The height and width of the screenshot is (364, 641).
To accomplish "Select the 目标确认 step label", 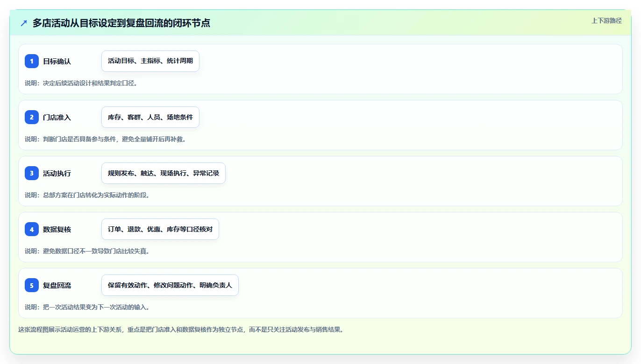I will [x=57, y=61].
